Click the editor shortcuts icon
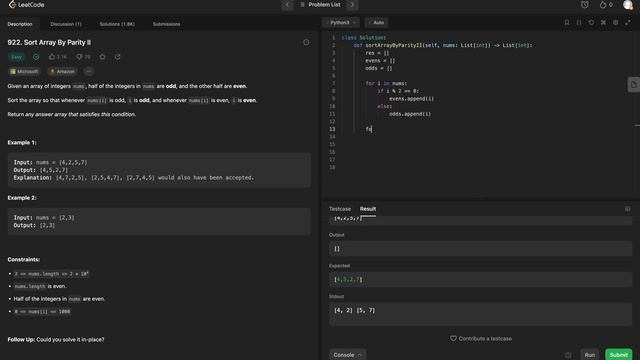The image size is (640, 360). point(603,22)
